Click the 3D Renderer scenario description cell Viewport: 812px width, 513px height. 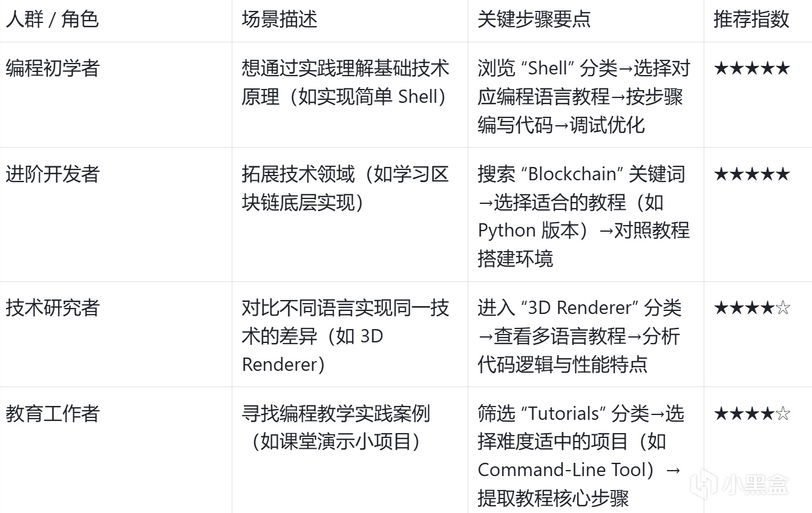[345, 336]
